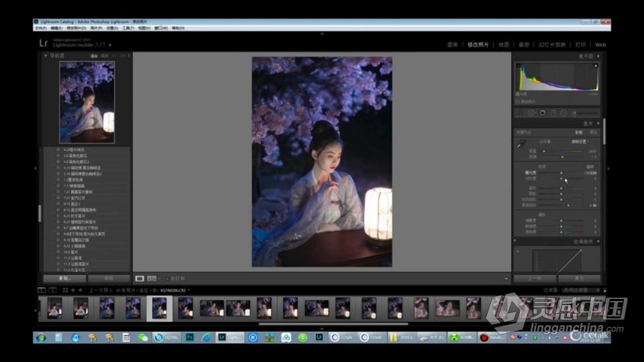Toggle shadow clipping indicator in histogram
Image resolution: width=644 pixels, height=362 pixels.
point(519,66)
